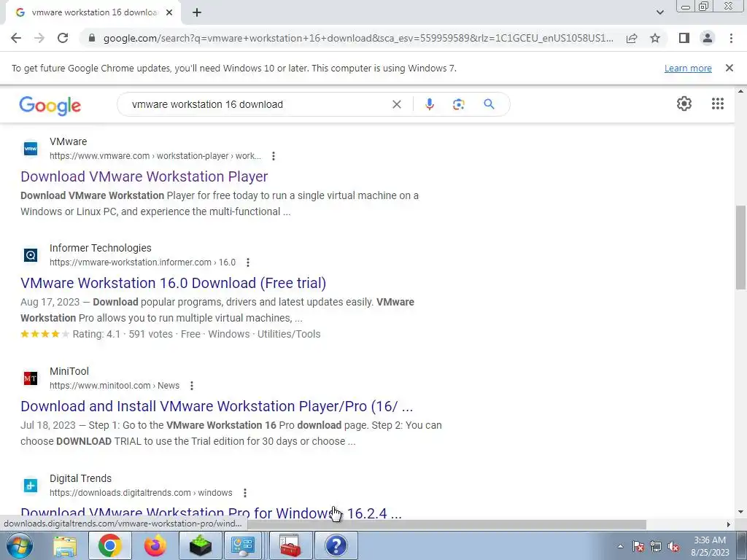Screen dimensions: 747x560
Task: Open more options for Informer Technologies result
Action: coord(248,262)
